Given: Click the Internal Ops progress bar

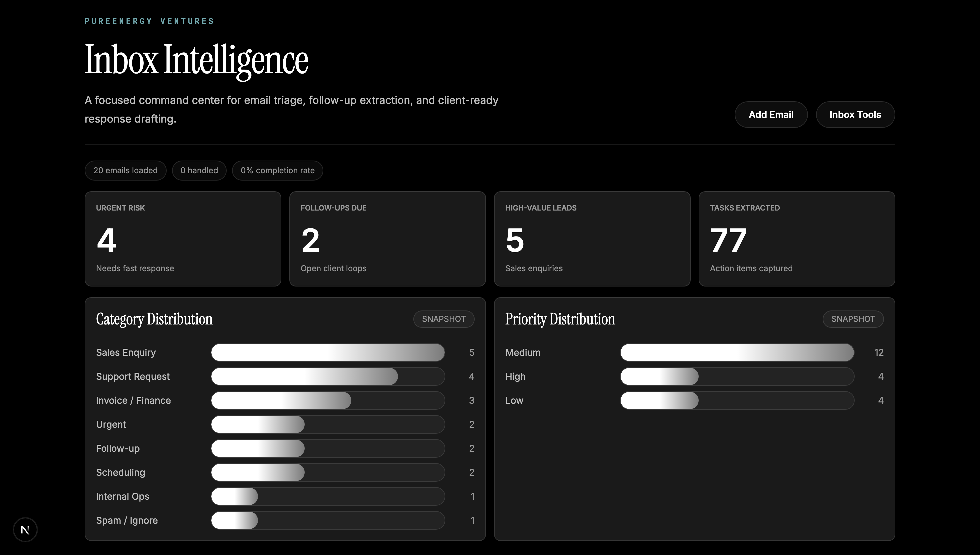Looking at the screenshot, I should click(328, 497).
